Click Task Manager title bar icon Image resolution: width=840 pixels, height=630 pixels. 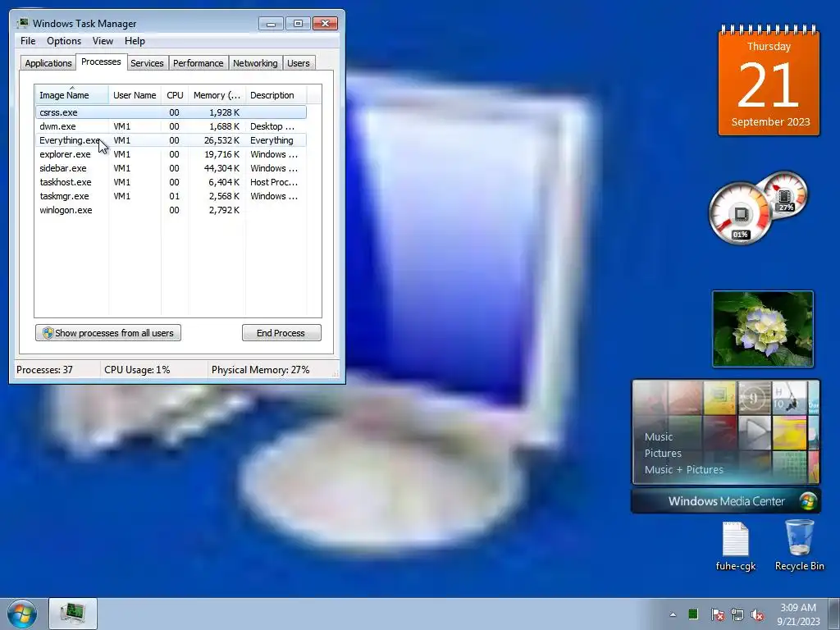23,23
